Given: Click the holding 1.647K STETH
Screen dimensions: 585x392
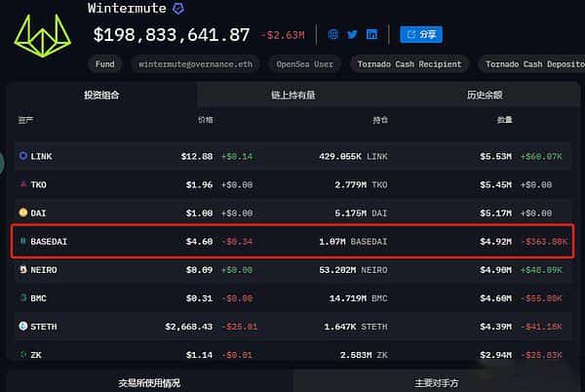Looking at the screenshot, I should tap(356, 327).
